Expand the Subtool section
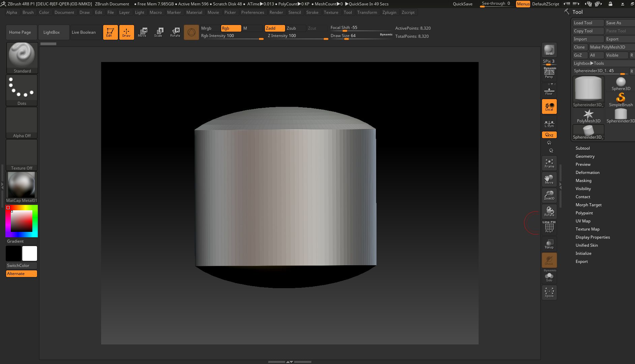This screenshot has height=364, width=635. (582, 148)
